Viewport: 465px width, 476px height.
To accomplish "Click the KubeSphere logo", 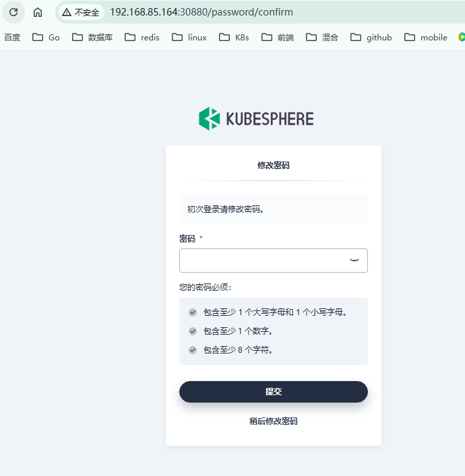I will [256, 118].
